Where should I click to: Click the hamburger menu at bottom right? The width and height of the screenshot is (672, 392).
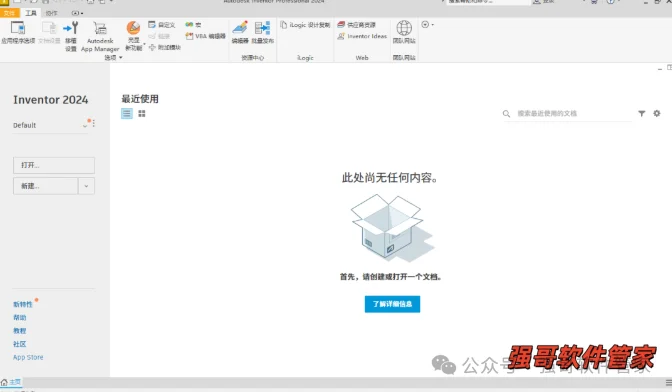[669, 382]
